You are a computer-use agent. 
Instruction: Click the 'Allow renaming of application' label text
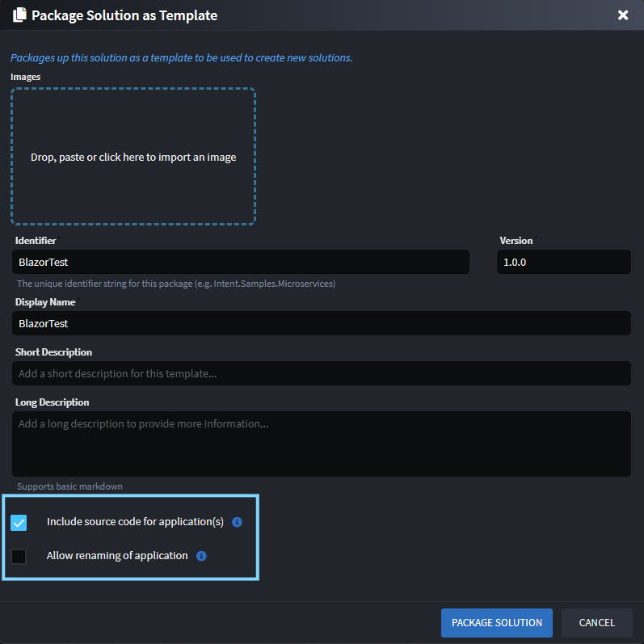pos(117,556)
